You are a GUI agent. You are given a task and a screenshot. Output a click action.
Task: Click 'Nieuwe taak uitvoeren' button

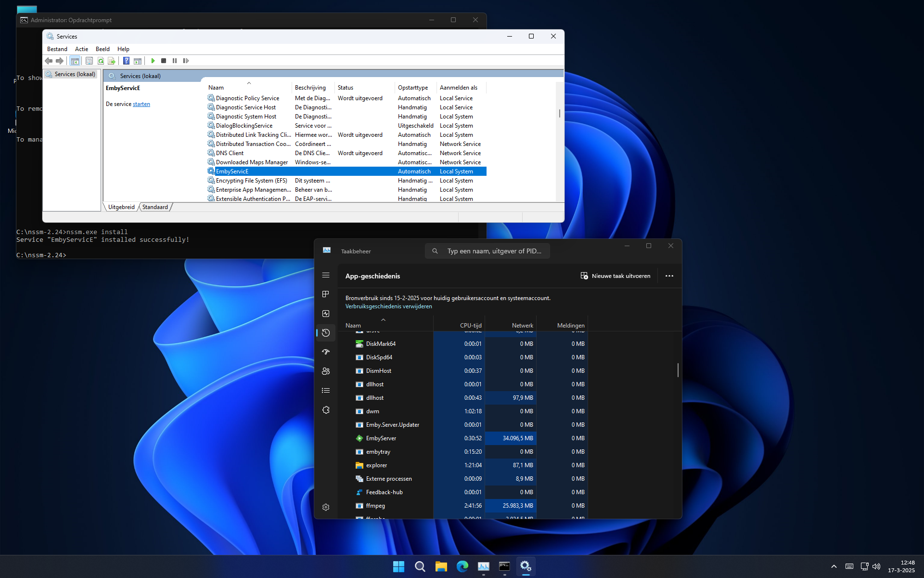click(616, 276)
